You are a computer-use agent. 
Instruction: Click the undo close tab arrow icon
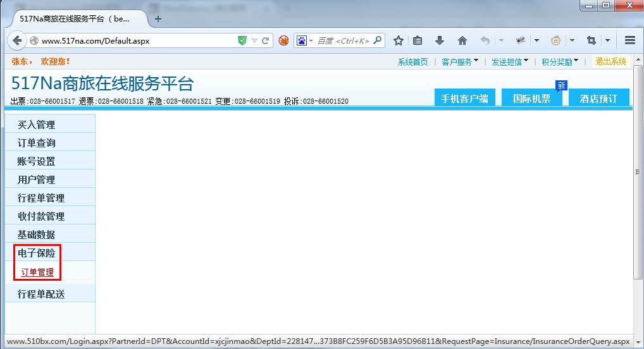(485, 40)
